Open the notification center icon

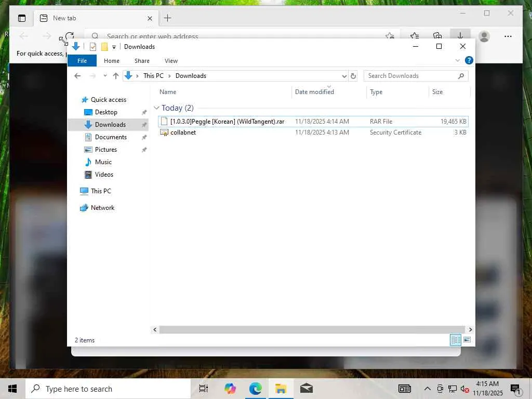[515, 389]
